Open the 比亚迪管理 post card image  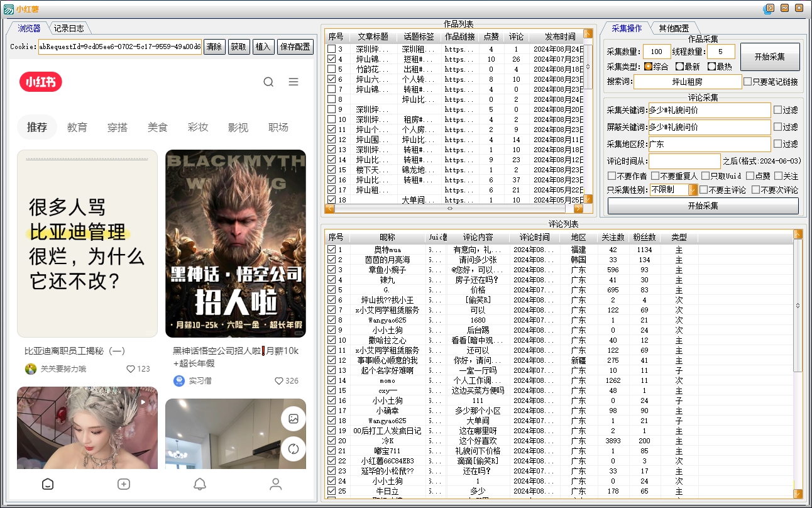tap(87, 243)
